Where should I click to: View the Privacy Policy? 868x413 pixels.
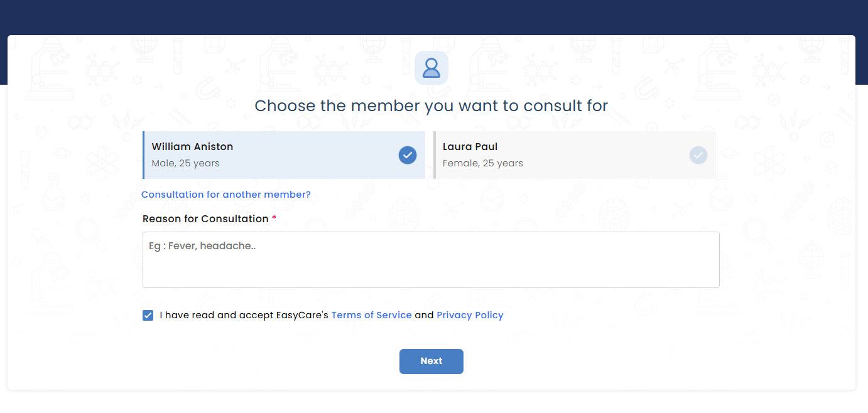tap(470, 315)
